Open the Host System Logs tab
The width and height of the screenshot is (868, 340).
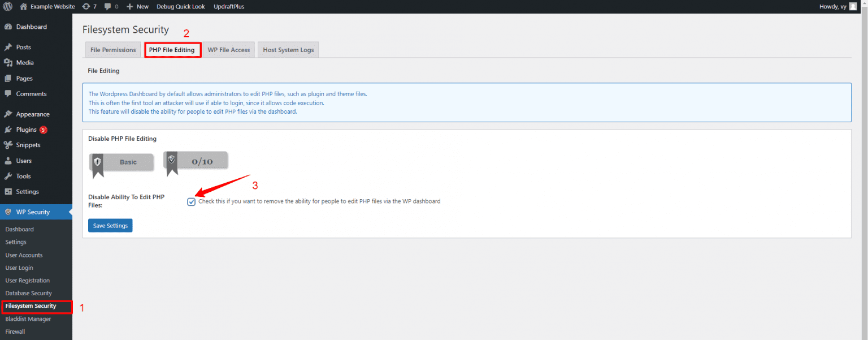(288, 50)
